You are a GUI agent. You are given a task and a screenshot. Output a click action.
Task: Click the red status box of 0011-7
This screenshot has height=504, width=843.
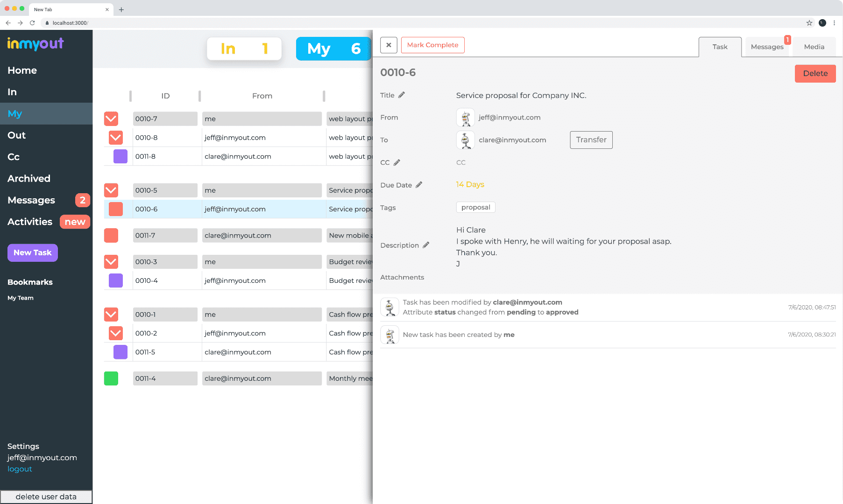[111, 236]
